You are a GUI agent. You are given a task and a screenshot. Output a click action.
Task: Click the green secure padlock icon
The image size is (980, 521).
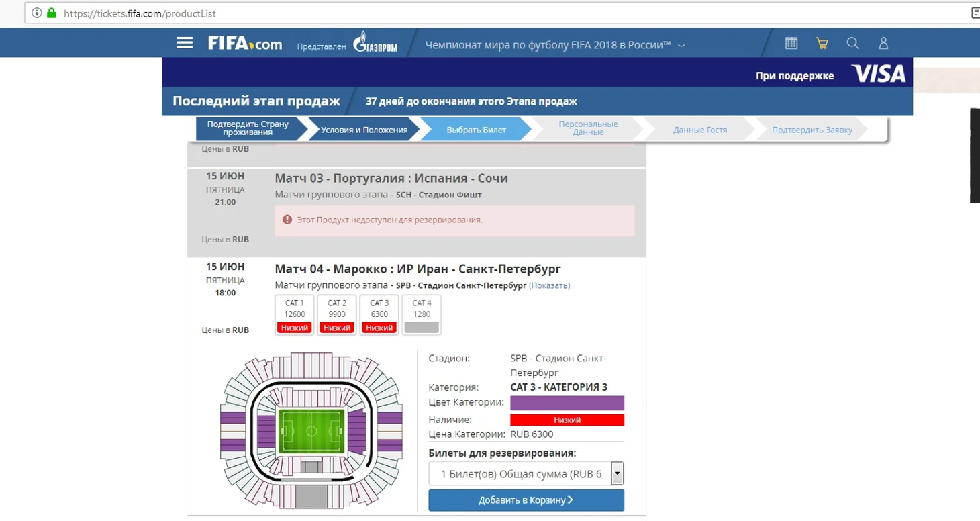pyautogui.click(x=52, y=13)
